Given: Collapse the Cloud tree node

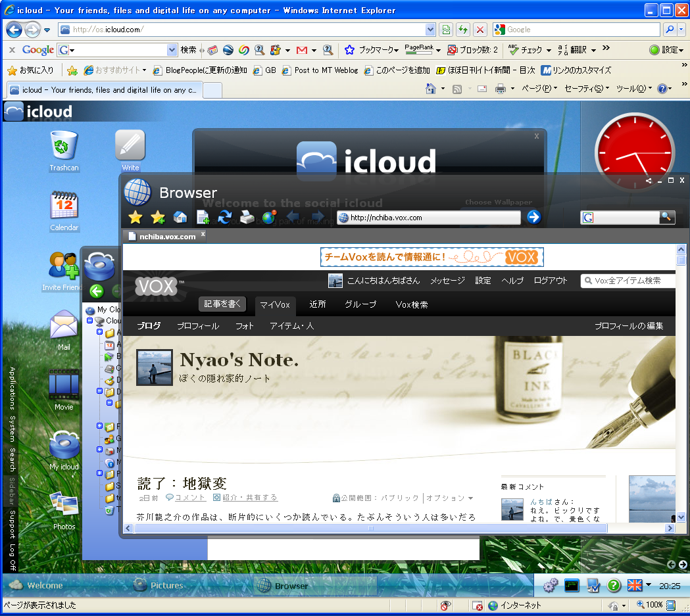Looking at the screenshot, I should (x=90, y=321).
